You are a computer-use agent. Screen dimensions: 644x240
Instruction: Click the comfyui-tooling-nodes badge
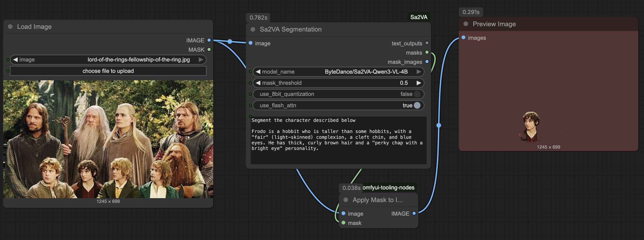pos(389,188)
